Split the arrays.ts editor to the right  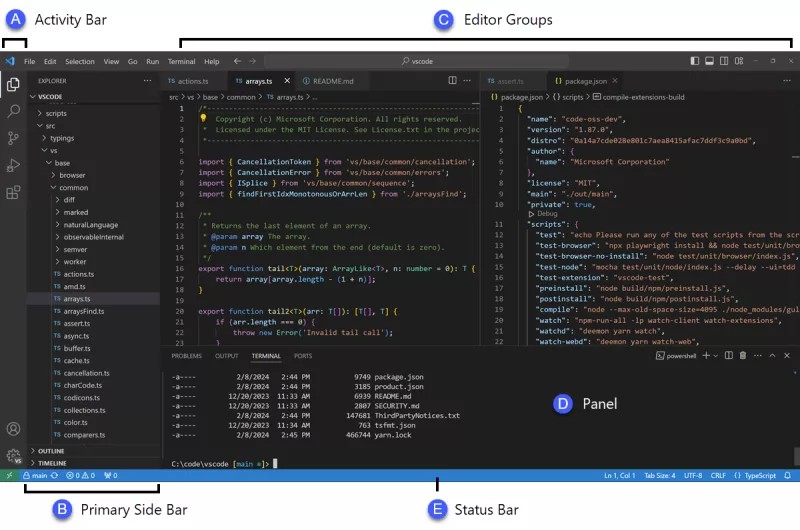[x=453, y=80]
